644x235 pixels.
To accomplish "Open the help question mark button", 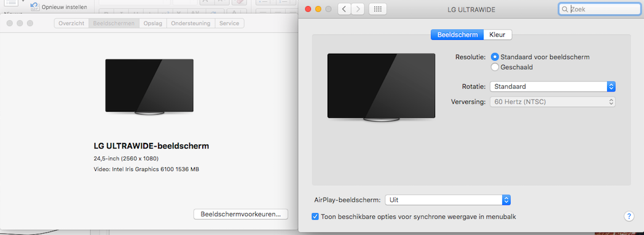I will [629, 216].
